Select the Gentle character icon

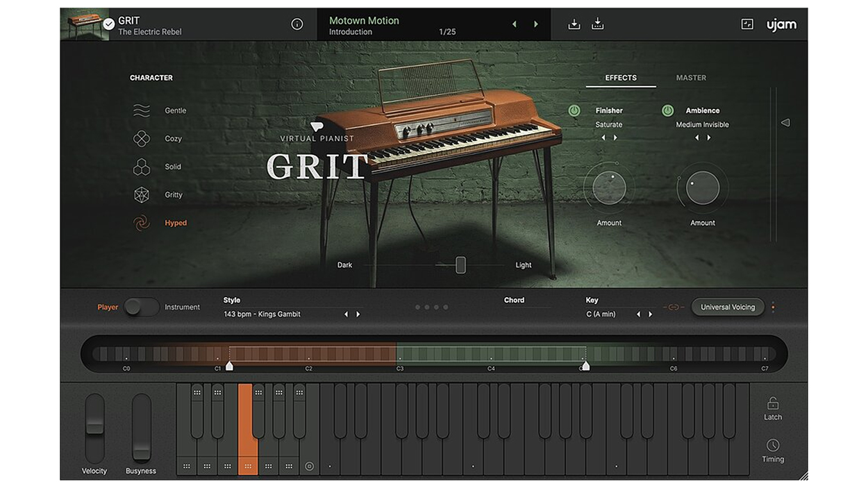[142, 110]
